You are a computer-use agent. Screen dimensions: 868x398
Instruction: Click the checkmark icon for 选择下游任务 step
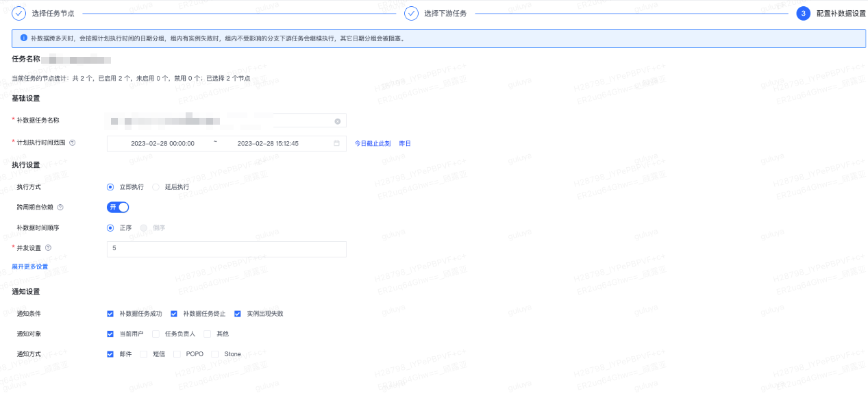(411, 13)
